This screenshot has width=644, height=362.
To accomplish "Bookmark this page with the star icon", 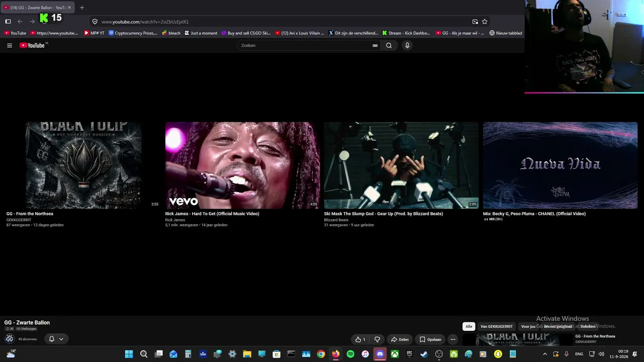I will click(485, 22).
